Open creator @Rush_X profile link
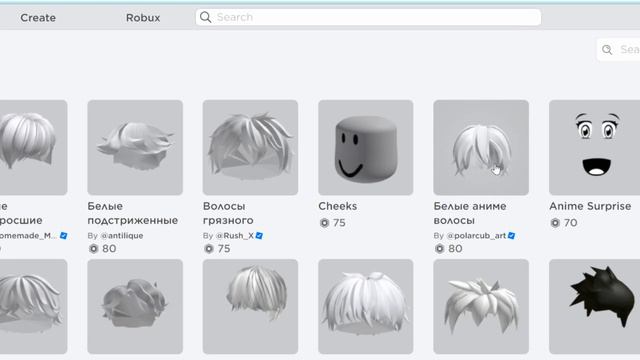 (235, 236)
